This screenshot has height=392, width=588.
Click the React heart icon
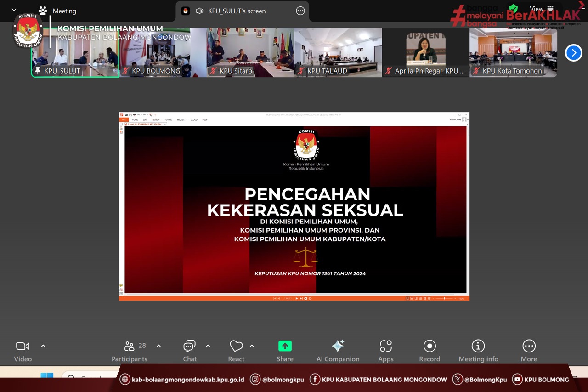(236, 351)
